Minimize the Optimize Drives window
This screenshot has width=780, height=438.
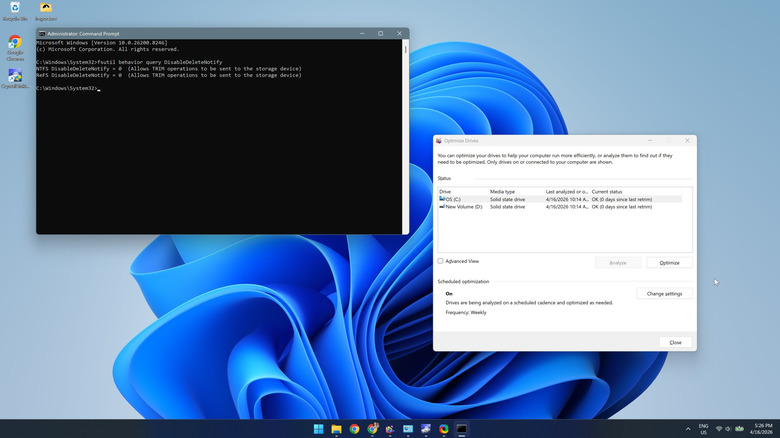(650, 141)
